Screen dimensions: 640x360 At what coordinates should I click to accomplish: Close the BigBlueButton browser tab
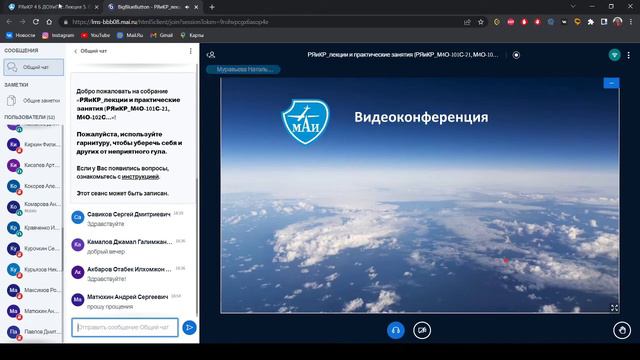point(196,7)
